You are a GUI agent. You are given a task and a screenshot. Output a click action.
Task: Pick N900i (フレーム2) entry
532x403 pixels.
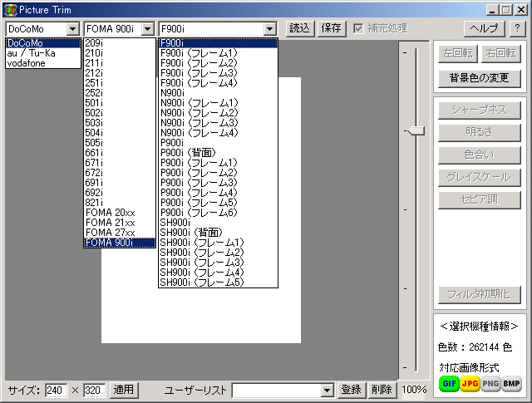point(218,113)
